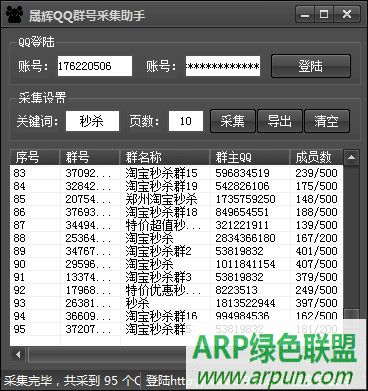Image resolution: width=368 pixels, height=391 pixels.
Task: Clear the list with 清空 button
Action: point(327,121)
